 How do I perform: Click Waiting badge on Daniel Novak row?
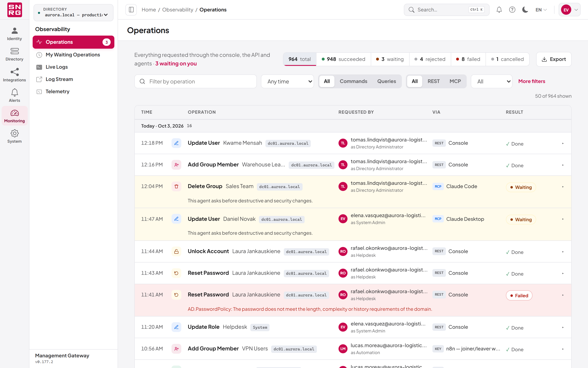[521, 220]
